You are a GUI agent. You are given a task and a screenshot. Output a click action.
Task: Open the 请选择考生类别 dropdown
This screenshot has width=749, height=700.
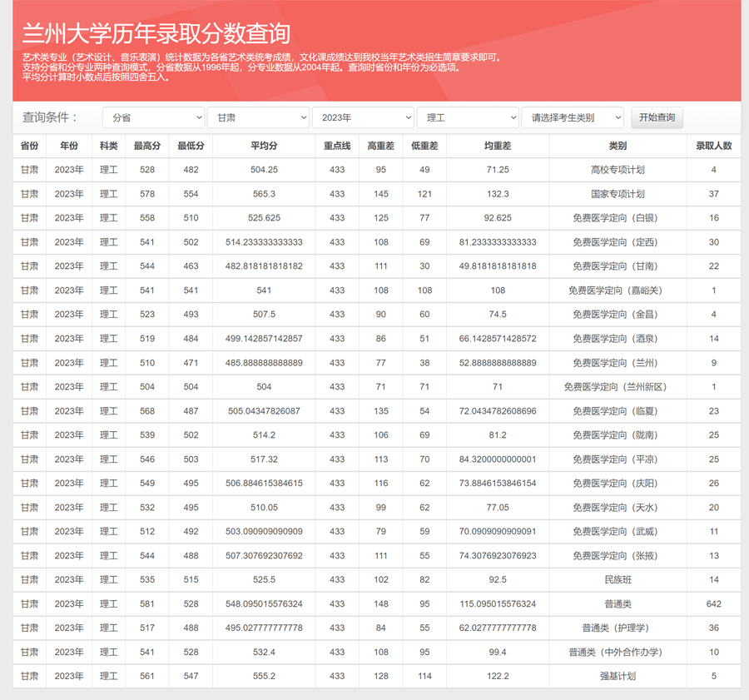point(573,117)
